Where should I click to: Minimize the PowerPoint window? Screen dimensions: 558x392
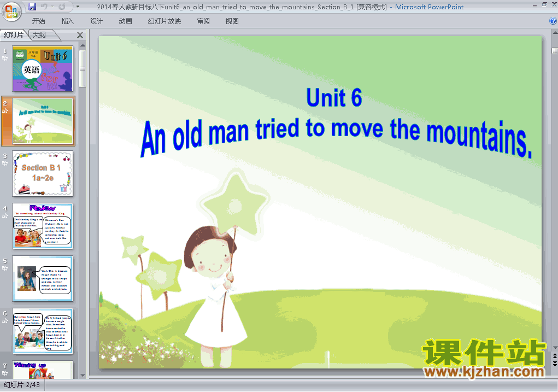click(535, 5)
